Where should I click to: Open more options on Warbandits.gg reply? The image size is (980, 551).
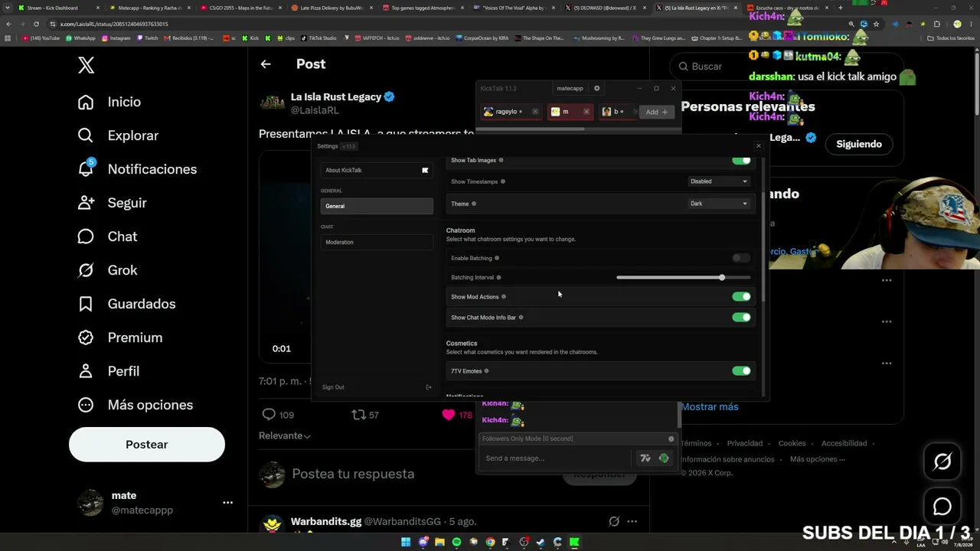(632, 522)
